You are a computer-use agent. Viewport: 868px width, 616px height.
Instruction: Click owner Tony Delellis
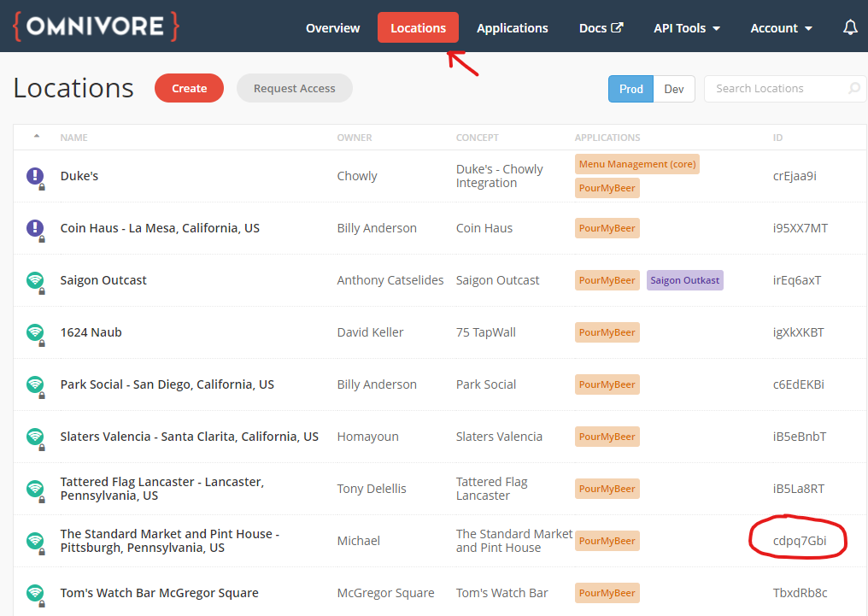point(372,488)
